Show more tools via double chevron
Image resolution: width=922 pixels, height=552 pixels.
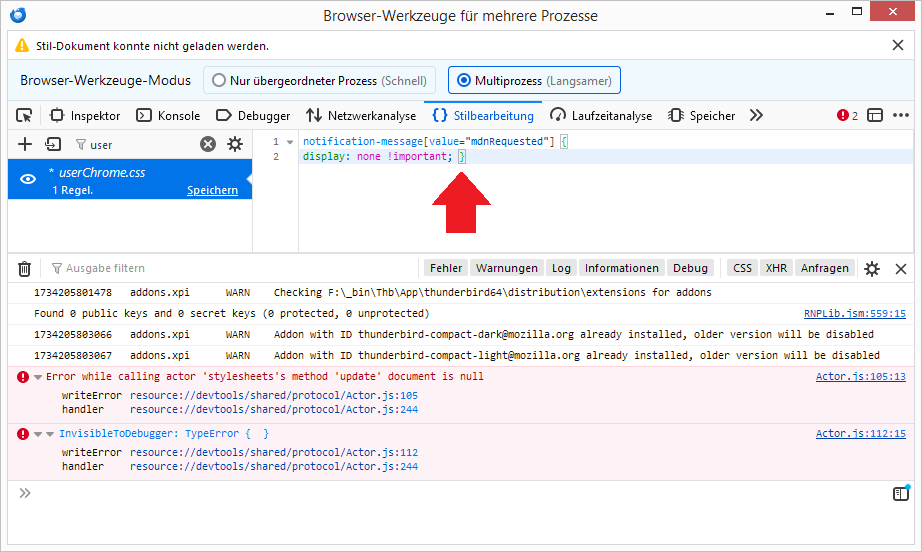pyautogui.click(x=756, y=116)
